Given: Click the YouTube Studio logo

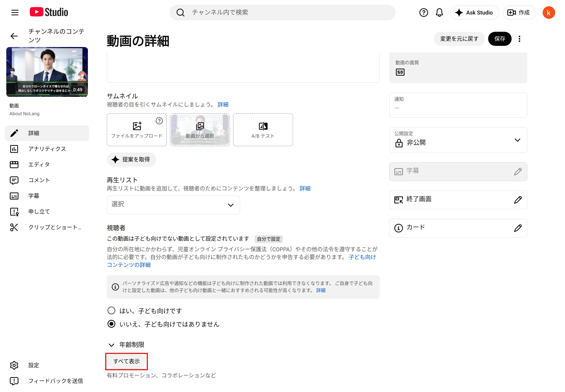Looking at the screenshot, I should click(x=49, y=12).
